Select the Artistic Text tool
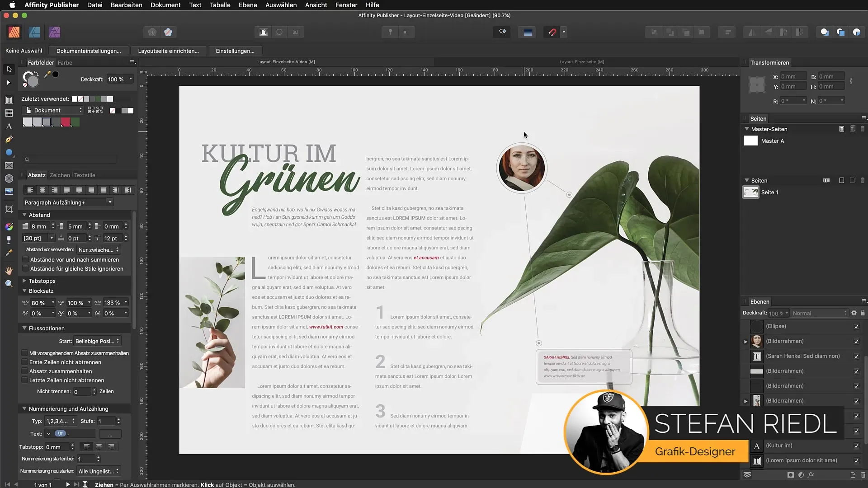 coord(9,127)
